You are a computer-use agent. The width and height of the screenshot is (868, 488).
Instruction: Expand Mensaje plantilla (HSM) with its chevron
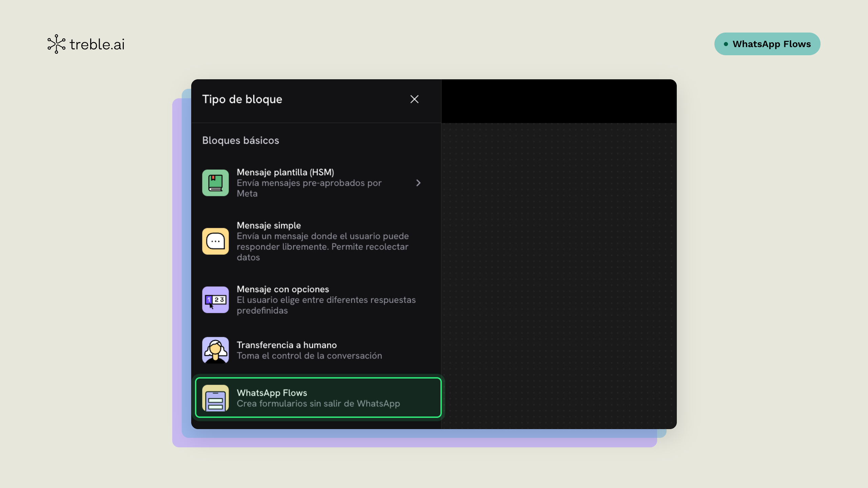418,183
